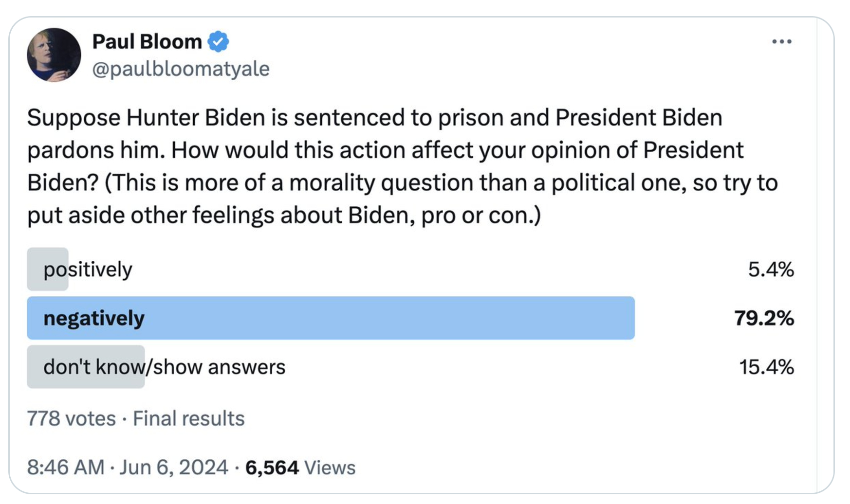This screenshot has width=850, height=504.
Task: Click the 79.2% poll percentage
Action: 764,318
